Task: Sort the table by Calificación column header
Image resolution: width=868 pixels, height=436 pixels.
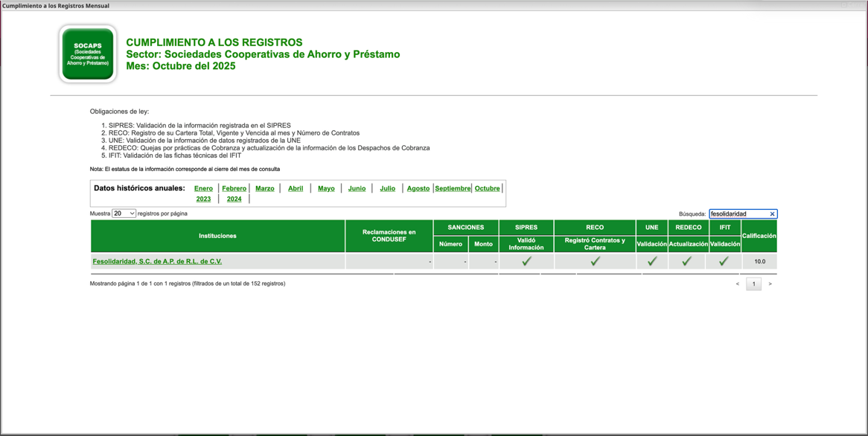Action: coord(759,236)
